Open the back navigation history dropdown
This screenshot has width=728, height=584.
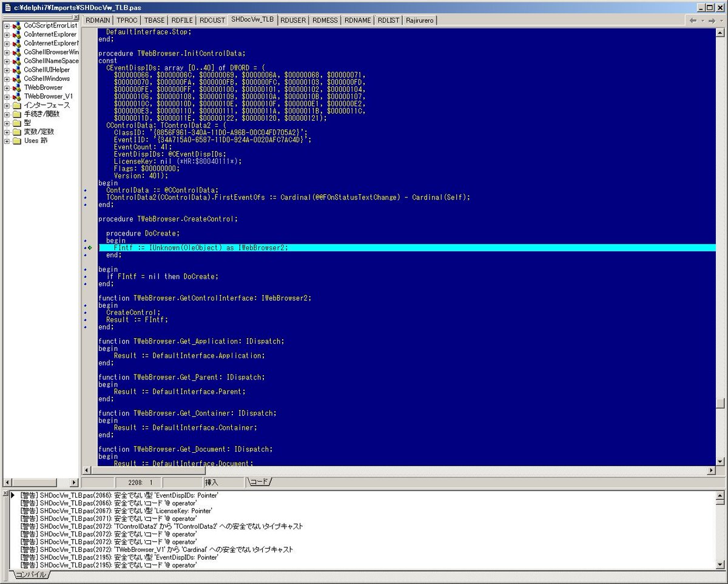702,21
